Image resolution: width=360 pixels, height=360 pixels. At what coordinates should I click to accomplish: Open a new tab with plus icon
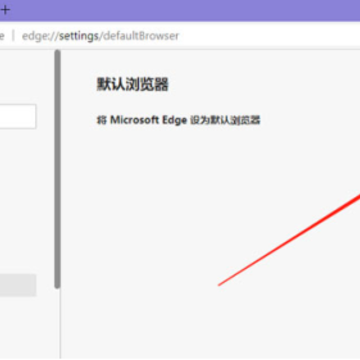5,9
